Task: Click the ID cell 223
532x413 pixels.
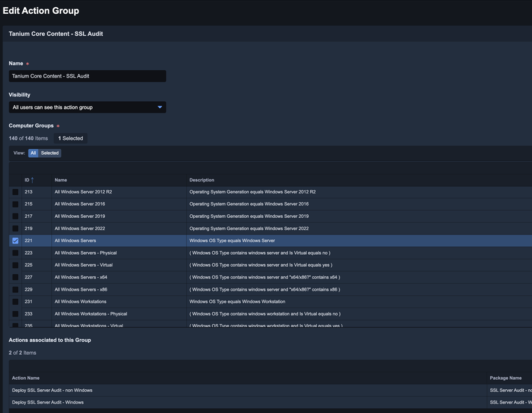Action: [x=29, y=253]
